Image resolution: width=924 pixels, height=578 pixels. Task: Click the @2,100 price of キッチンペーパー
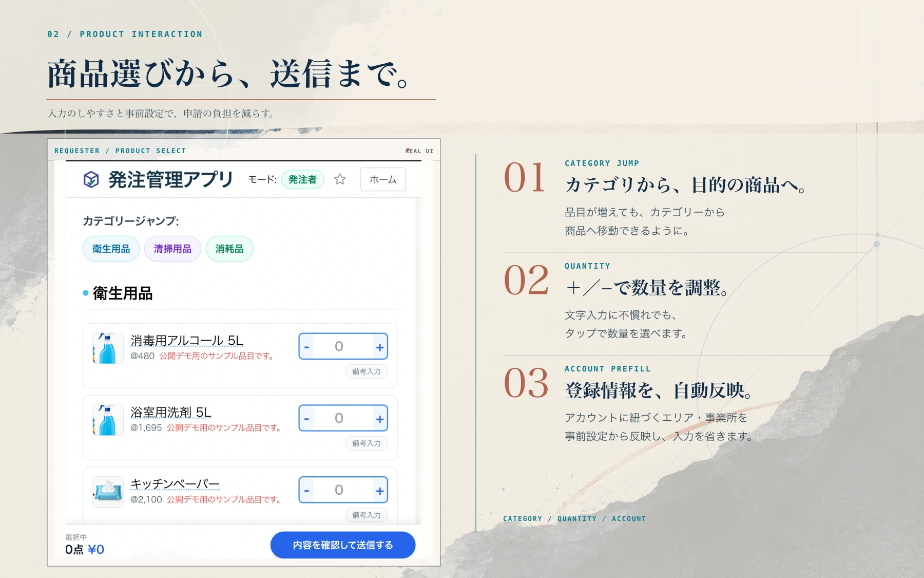point(146,499)
